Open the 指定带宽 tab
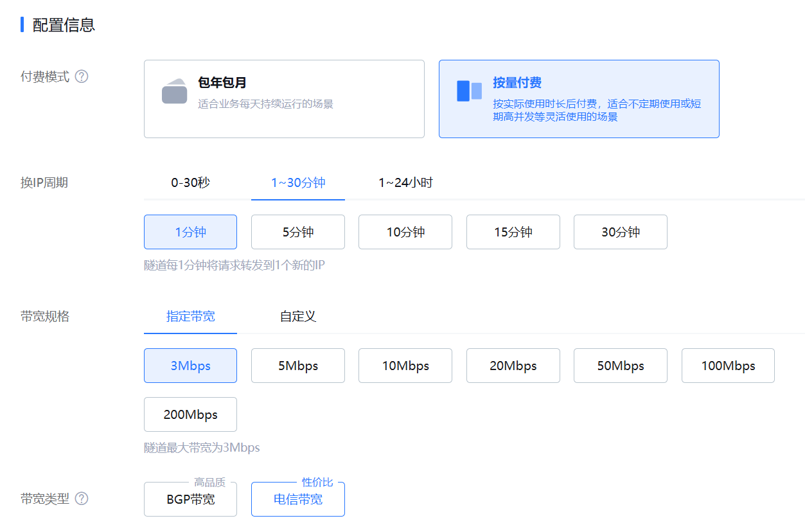805x532 pixels. point(190,316)
